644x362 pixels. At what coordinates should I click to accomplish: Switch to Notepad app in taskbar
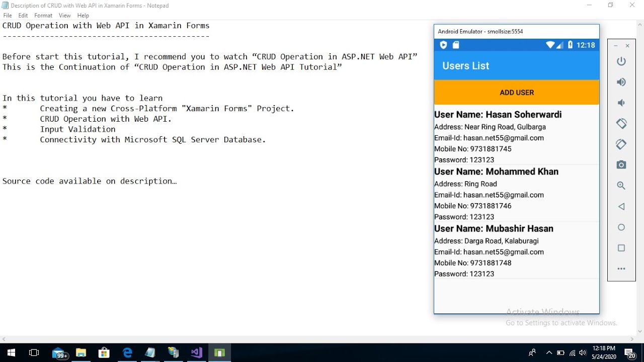150,353
